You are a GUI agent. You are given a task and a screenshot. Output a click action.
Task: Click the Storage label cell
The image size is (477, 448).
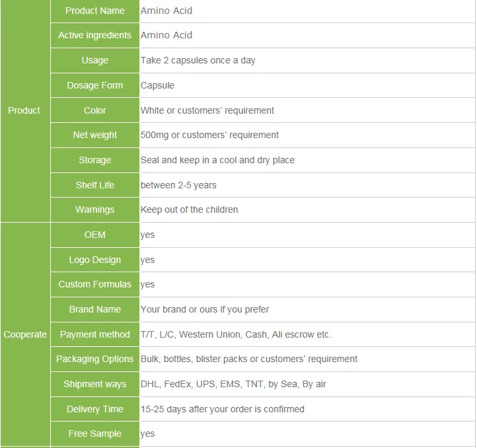tap(95, 160)
